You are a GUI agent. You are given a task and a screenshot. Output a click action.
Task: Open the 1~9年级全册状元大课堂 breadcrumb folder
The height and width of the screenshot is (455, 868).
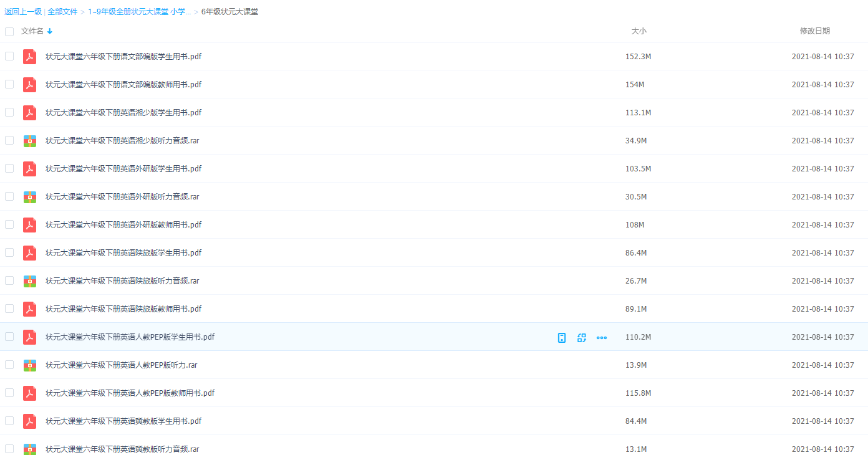pyautogui.click(x=139, y=12)
